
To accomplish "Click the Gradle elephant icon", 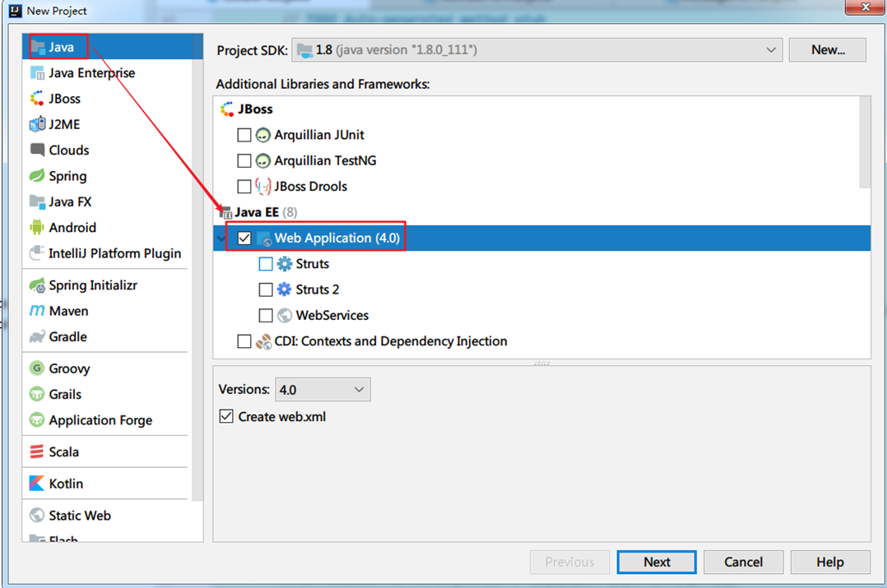I will (x=37, y=336).
